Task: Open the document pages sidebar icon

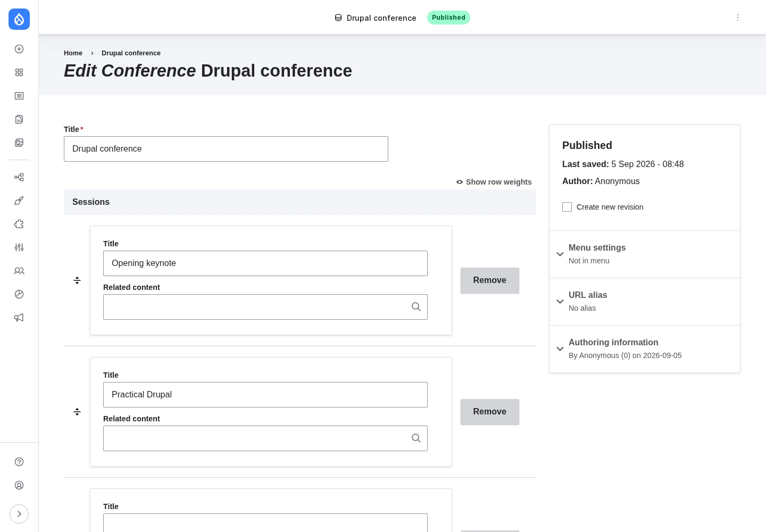Action: pos(19,119)
